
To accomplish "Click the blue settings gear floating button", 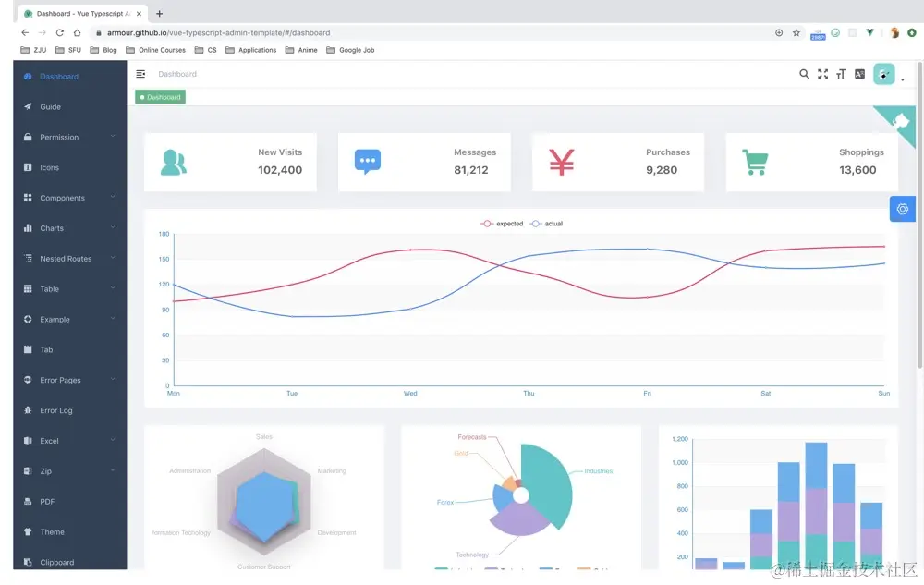I will [903, 209].
